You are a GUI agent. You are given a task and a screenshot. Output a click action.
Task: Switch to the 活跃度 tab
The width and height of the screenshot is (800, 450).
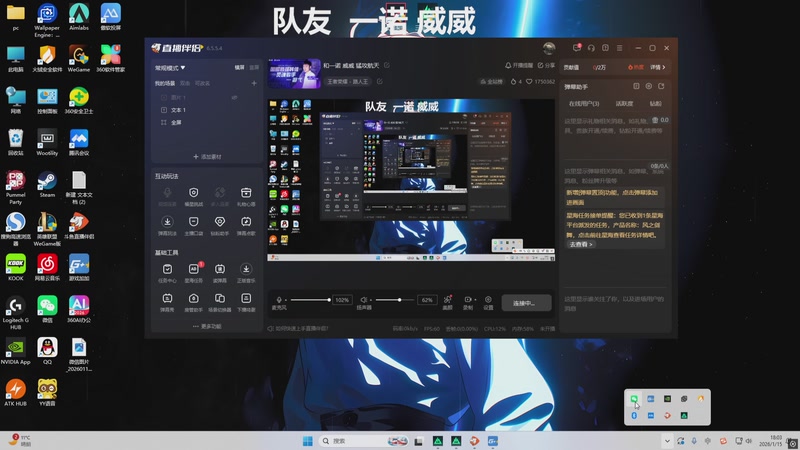click(624, 104)
